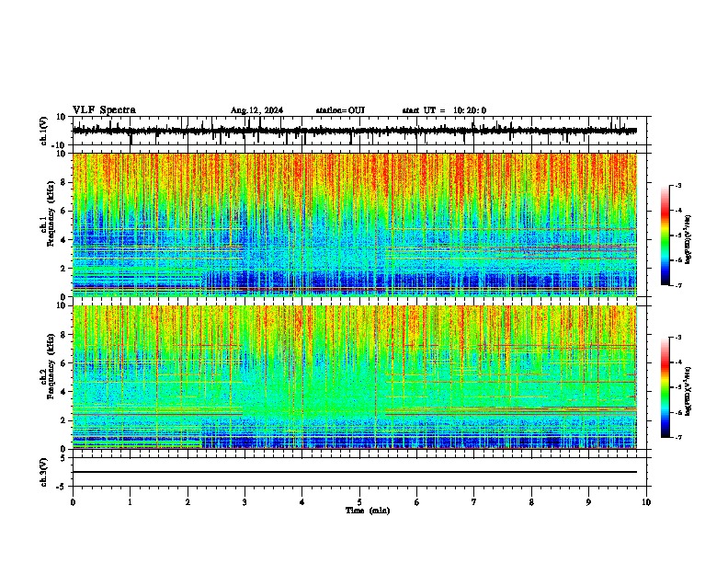Select the flat ch.3 voltage line
The height and width of the screenshot is (563, 728).
coord(354,472)
